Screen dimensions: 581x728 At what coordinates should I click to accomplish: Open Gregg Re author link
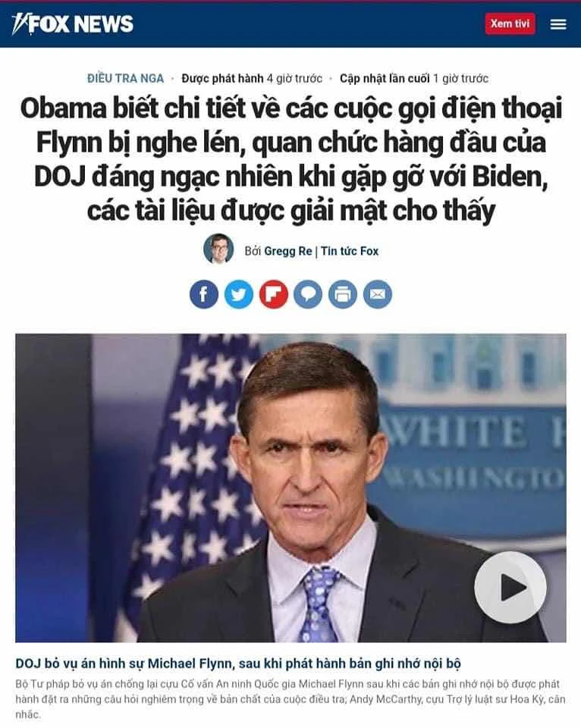point(288,251)
